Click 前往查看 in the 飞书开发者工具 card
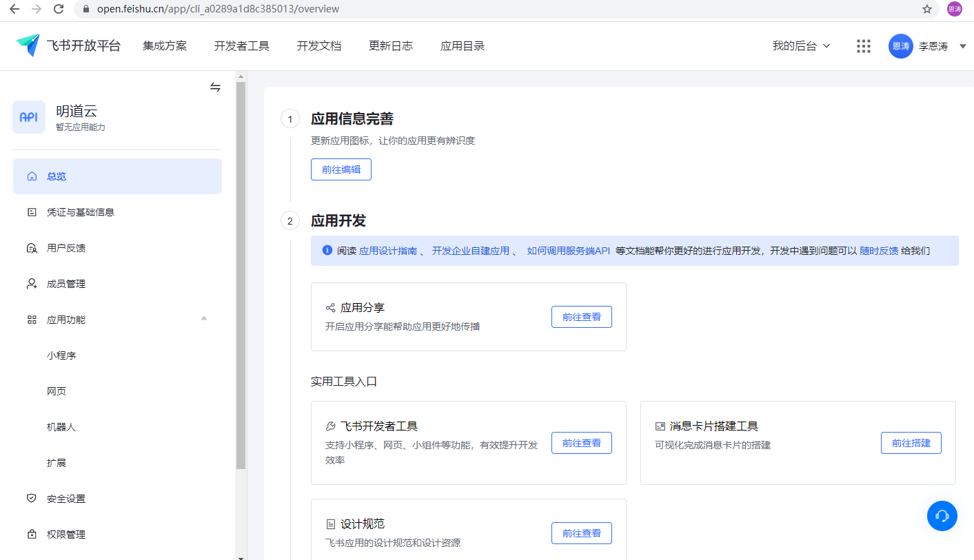 pos(582,443)
